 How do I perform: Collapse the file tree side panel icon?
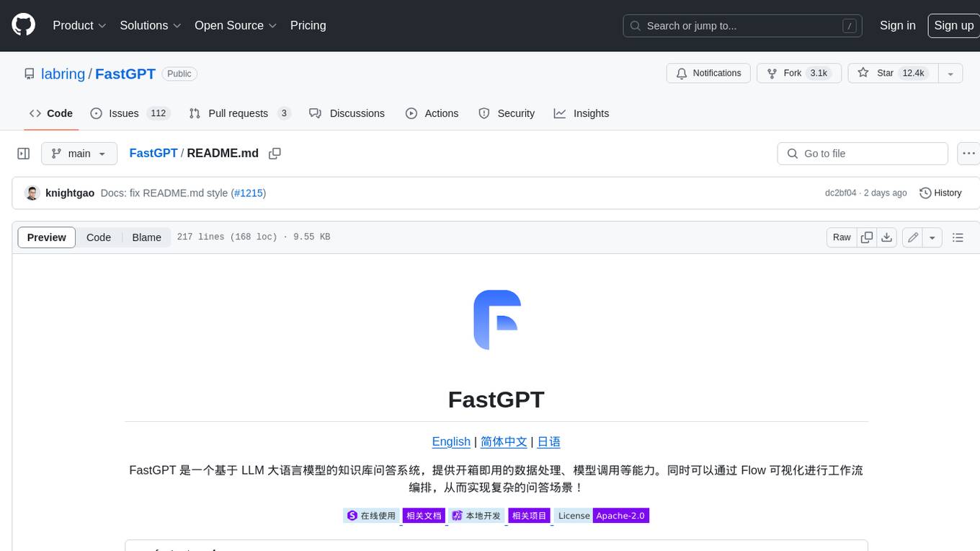point(24,154)
